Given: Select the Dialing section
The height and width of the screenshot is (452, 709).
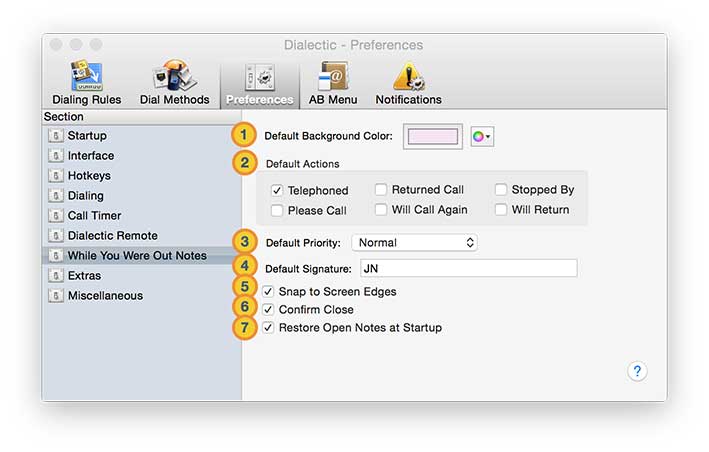Looking at the screenshot, I should 142,196.
